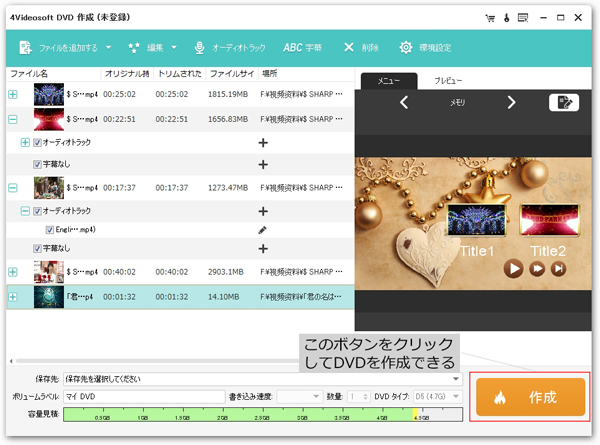This screenshot has width=600, height=445.
Task: Expand the 00:01:32 video row
Action: point(13,297)
